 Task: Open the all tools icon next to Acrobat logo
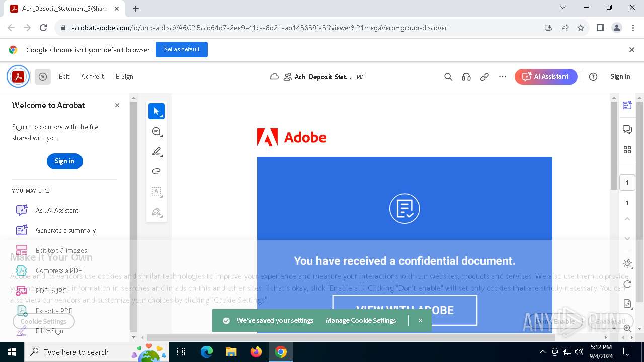43,77
